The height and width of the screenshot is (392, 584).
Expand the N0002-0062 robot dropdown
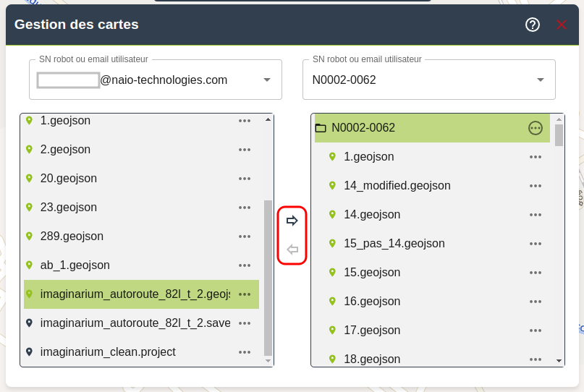click(540, 80)
